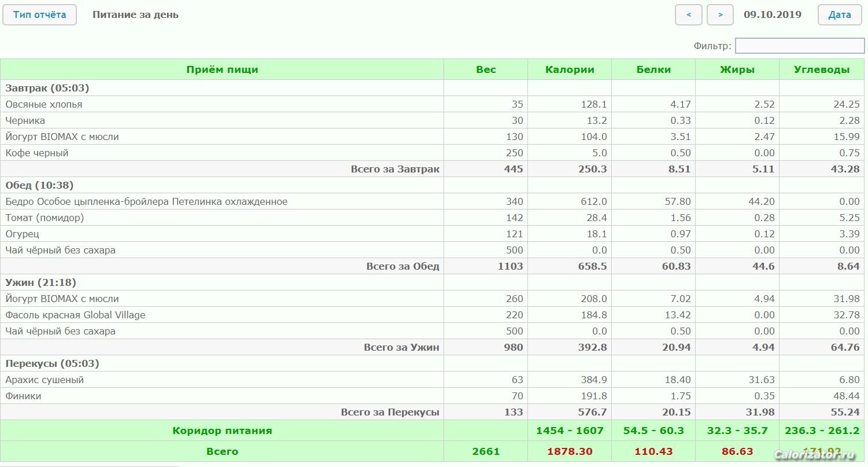
Task: Go to previous day with < button
Action: pyautogui.click(x=689, y=15)
